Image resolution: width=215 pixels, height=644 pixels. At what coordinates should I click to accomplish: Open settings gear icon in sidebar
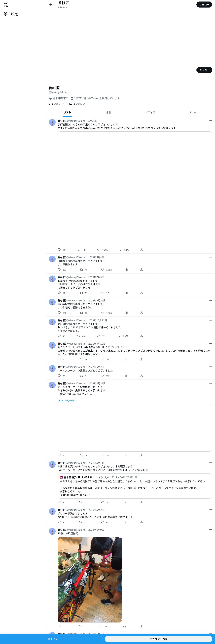tap(6, 14)
